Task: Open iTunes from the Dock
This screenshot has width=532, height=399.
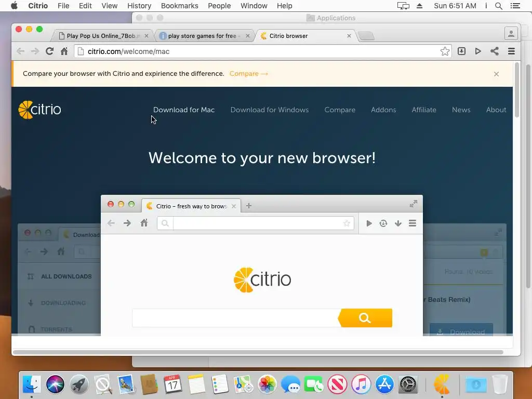Action: (x=361, y=384)
